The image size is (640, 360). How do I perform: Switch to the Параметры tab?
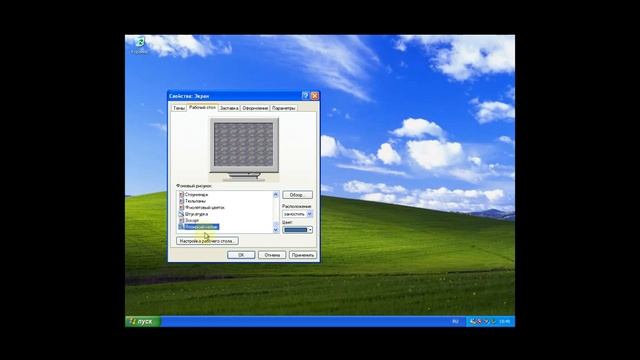pyautogui.click(x=283, y=108)
